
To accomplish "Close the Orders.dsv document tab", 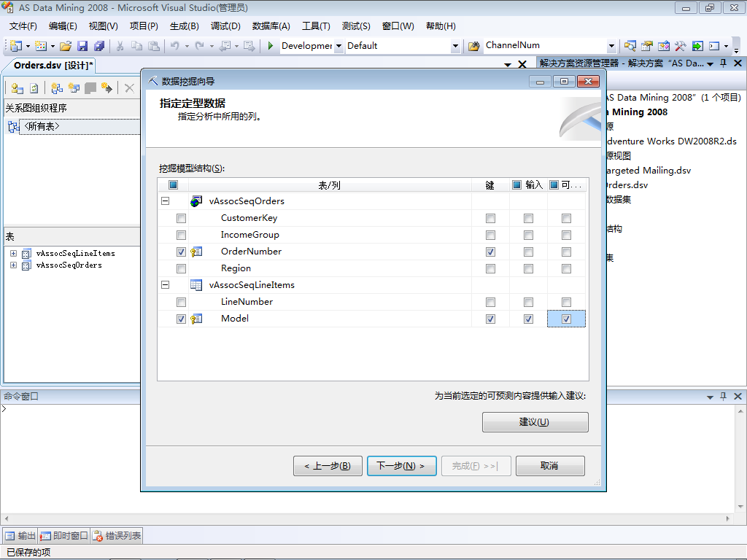I will 522,64.
